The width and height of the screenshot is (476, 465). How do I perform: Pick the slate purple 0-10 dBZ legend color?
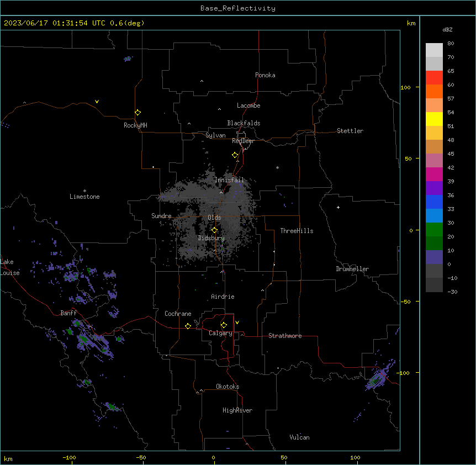[434, 257]
